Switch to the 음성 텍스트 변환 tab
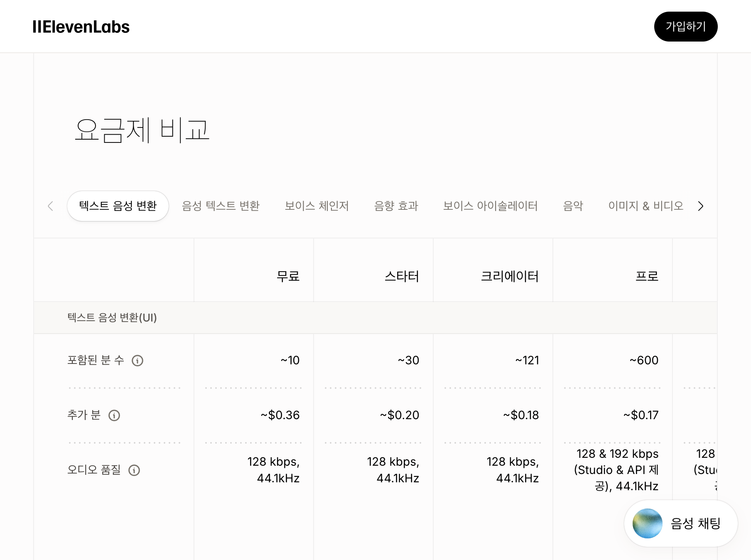This screenshot has height=560, width=751. pos(221,206)
